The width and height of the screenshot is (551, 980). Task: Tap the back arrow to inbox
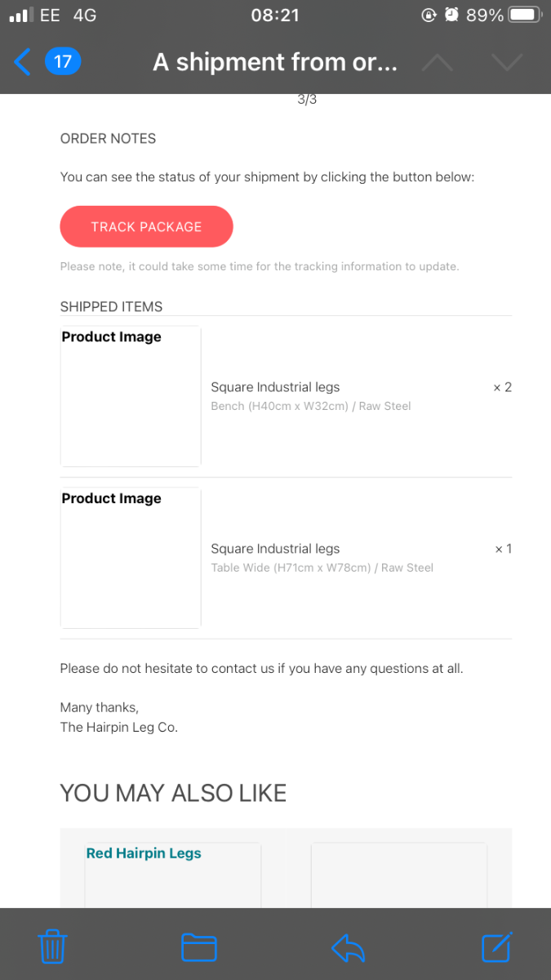click(22, 62)
